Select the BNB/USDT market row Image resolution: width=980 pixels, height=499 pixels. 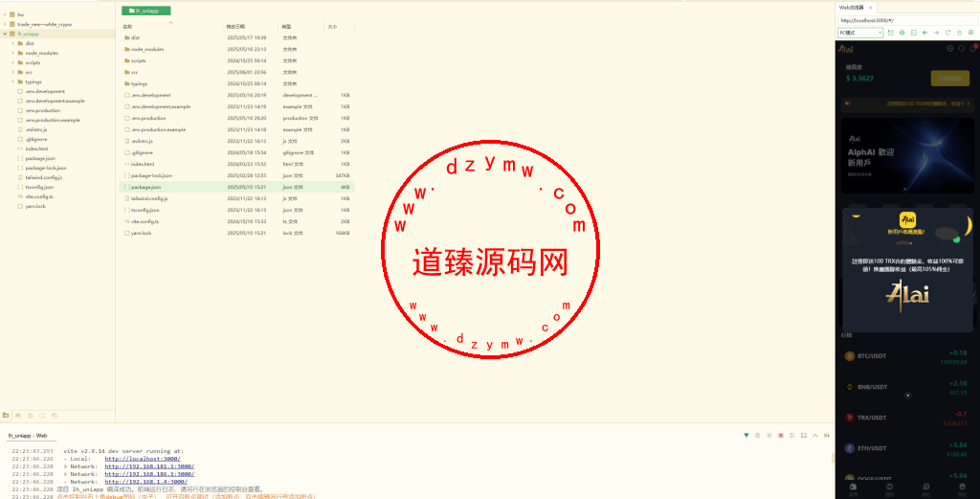click(907, 387)
